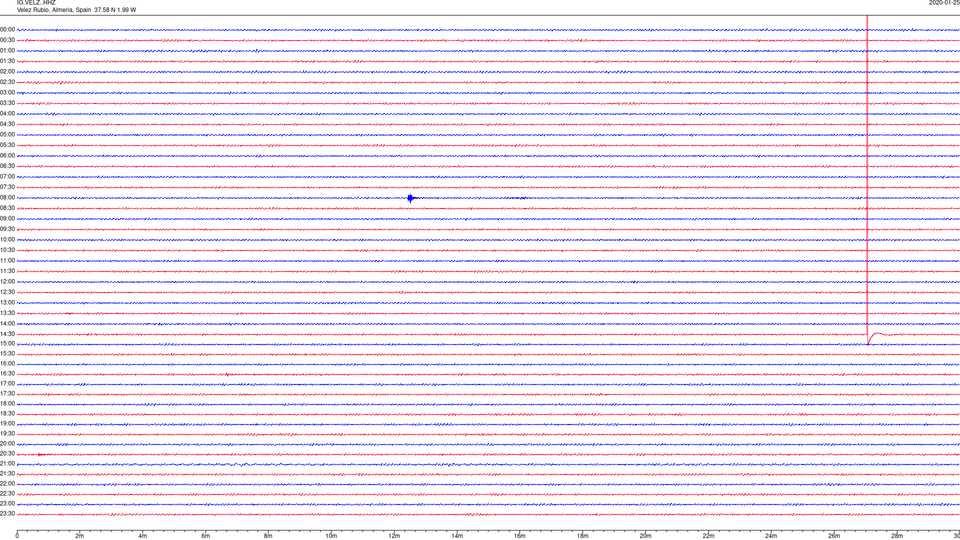Select the 00:30 trace time label
960x540 pixels.
pyautogui.click(x=7, y=40)
